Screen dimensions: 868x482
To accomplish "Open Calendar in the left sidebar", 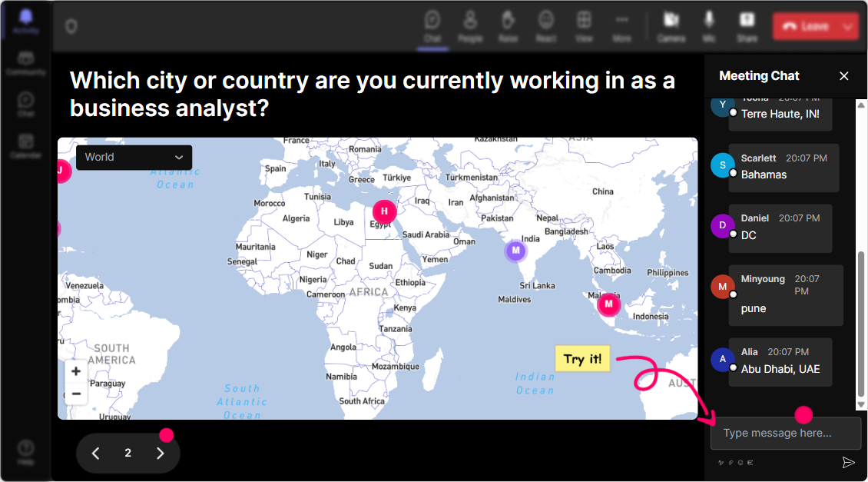I will coord(26,146).
